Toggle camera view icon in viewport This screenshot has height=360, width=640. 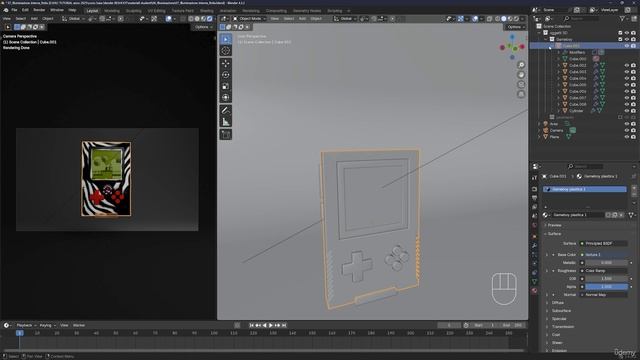[x=521, y=84]
